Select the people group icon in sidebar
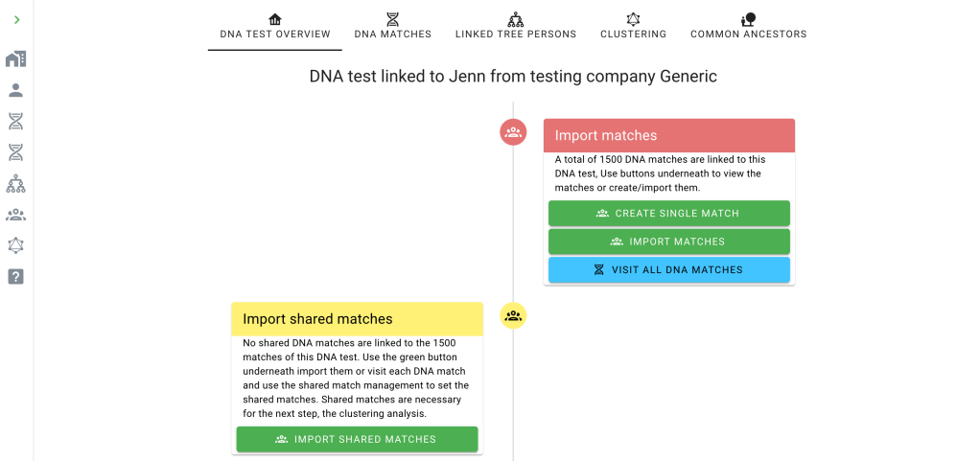980x461 pixels. (15, 215)
